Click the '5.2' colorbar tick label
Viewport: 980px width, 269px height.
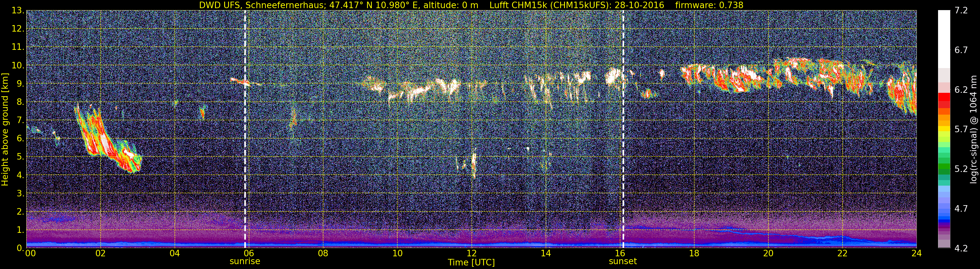pos(961,169)
